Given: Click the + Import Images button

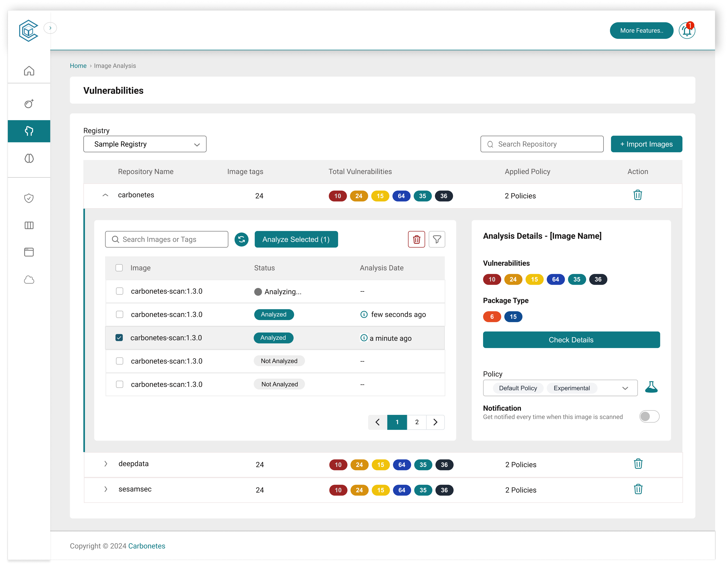Looking at the screenshot, I should (x=646, y=144).
